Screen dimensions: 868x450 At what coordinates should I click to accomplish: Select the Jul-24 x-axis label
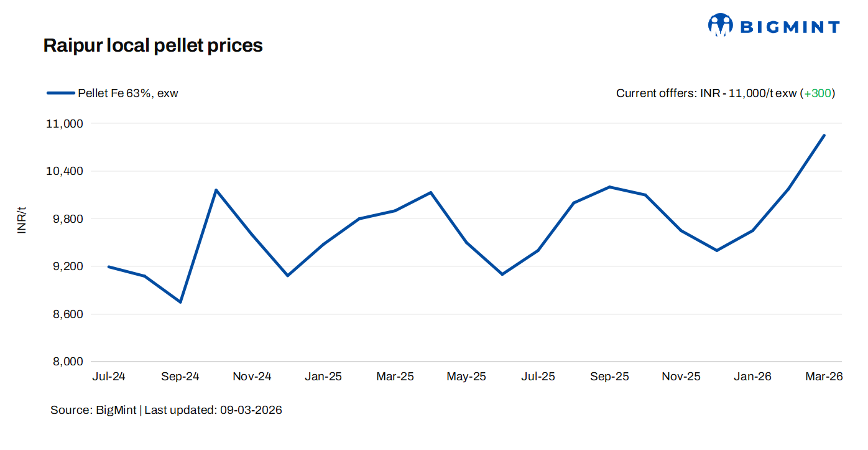pos(108,377)
